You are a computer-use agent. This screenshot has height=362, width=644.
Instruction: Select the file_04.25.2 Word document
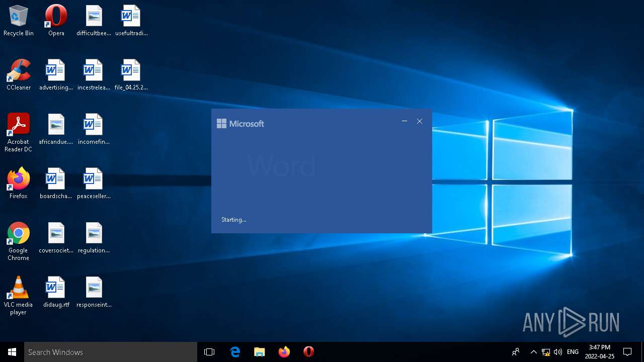point(131,75)
